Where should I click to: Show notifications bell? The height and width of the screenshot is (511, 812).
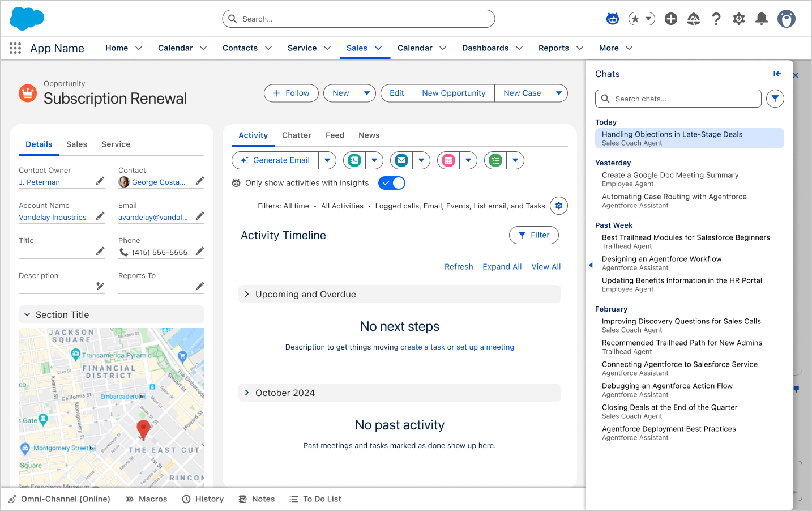(x=762, y=19)
